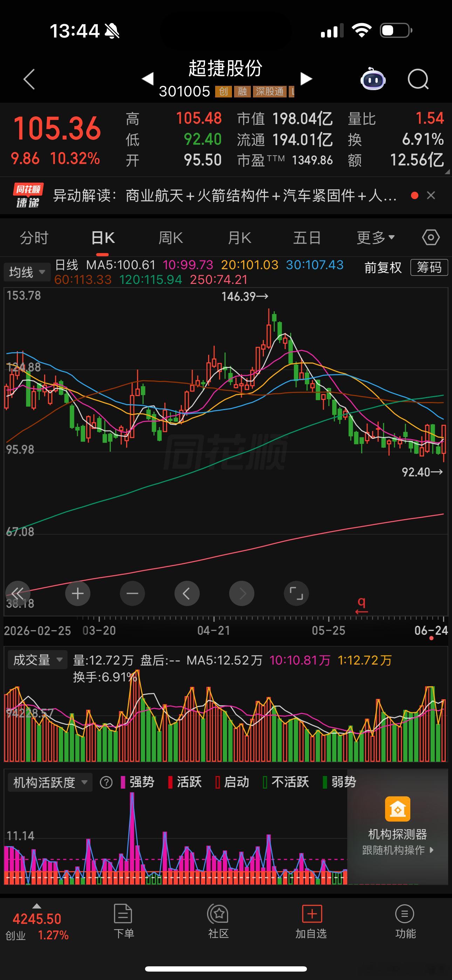The height and width of the screenshot is (980, 452).
Task: Open 机构探测器 house icon
Action: (x=398, y=809)
